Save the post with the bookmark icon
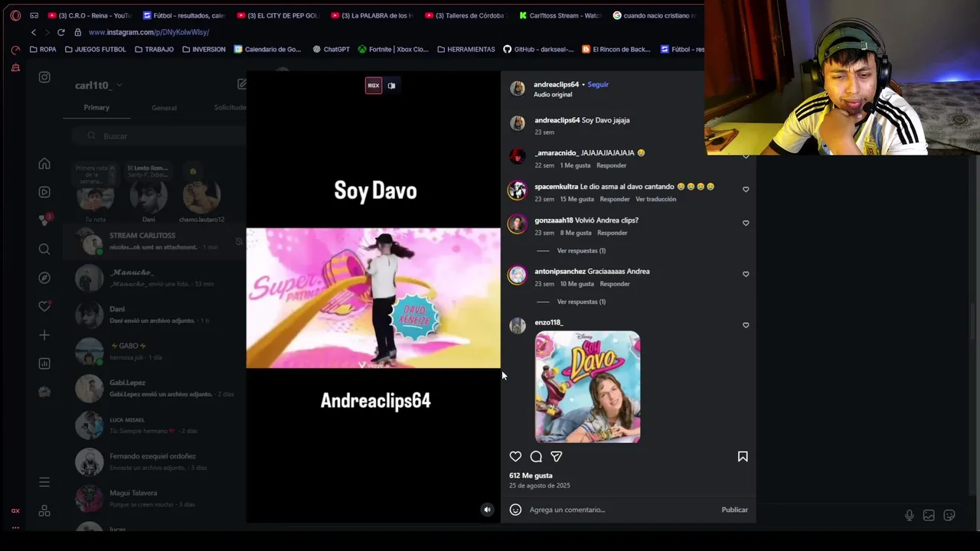 [743, 456]
